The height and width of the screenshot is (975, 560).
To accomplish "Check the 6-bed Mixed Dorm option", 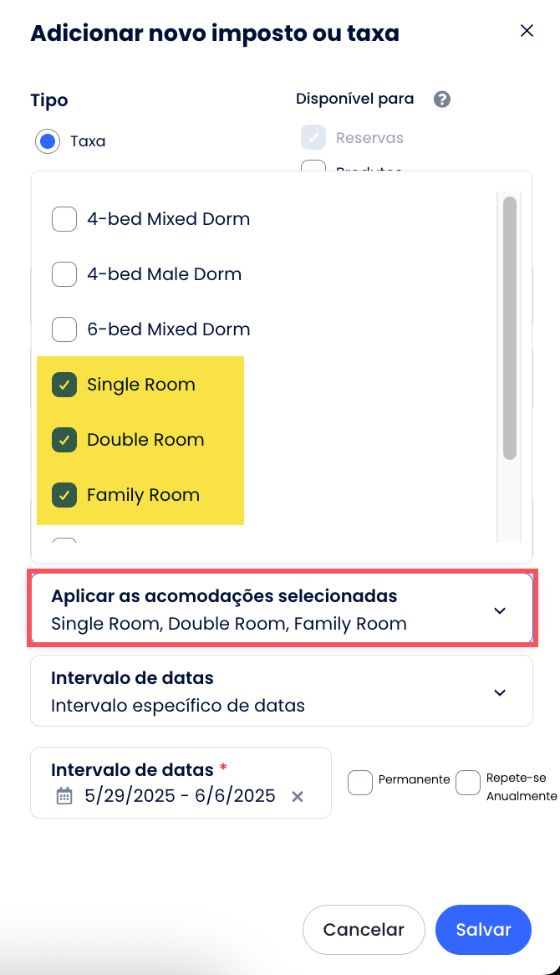I will point(64,329).
